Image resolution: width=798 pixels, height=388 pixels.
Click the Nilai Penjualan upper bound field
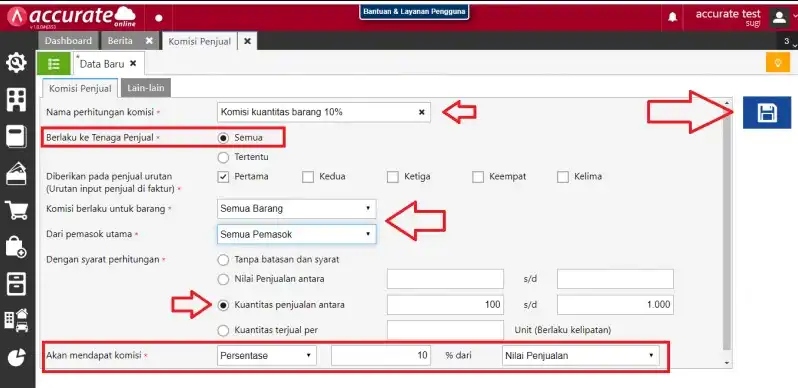(x=615, y=279)
